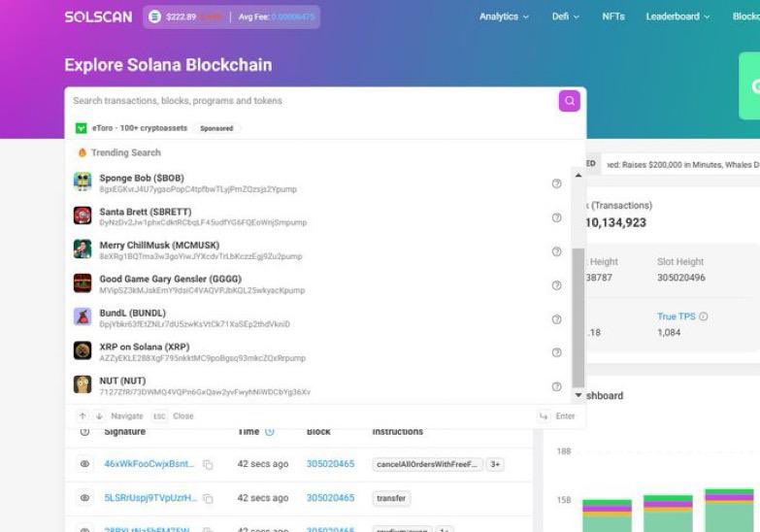Viewport: 760px width, 532px height.
Task: Select Good Game Gary Gensler (GGGG) result
Action: coord(318,284)
